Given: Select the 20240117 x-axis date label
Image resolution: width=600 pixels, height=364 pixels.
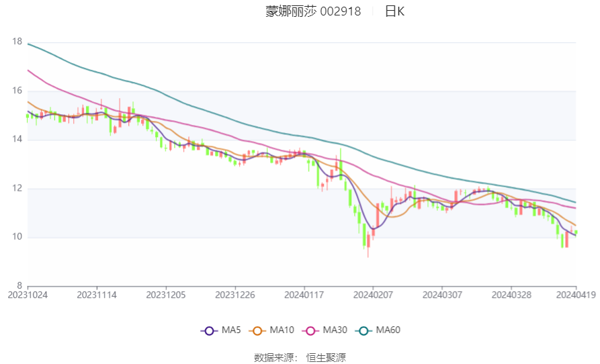Looking at the screenshot, I should pos(304,295).
